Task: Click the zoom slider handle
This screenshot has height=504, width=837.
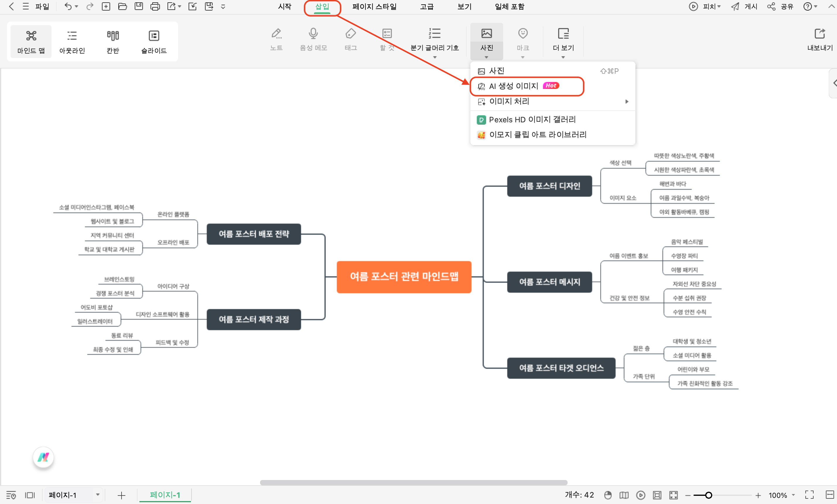Action: [708, 495]
